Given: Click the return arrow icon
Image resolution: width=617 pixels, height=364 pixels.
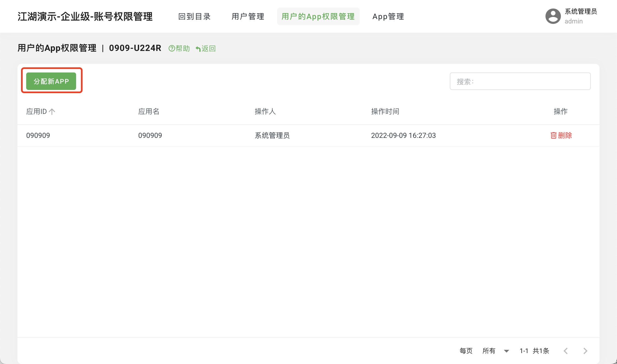Looking at the screenshot, I should [x=198, y=49].
